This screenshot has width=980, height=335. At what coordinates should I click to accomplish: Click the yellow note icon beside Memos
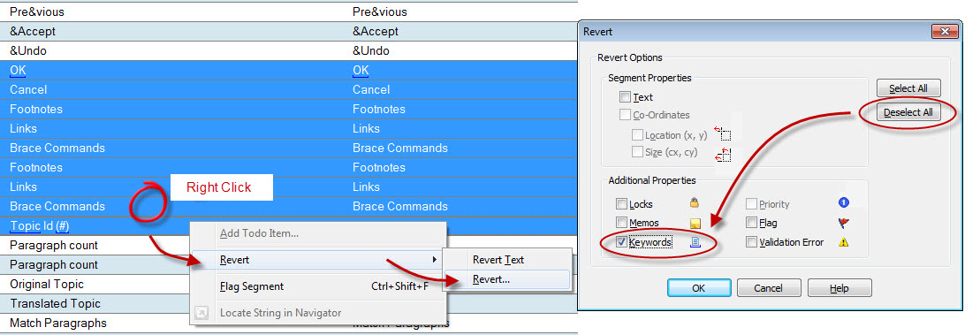pyautogui.click(x=695, y=223)
